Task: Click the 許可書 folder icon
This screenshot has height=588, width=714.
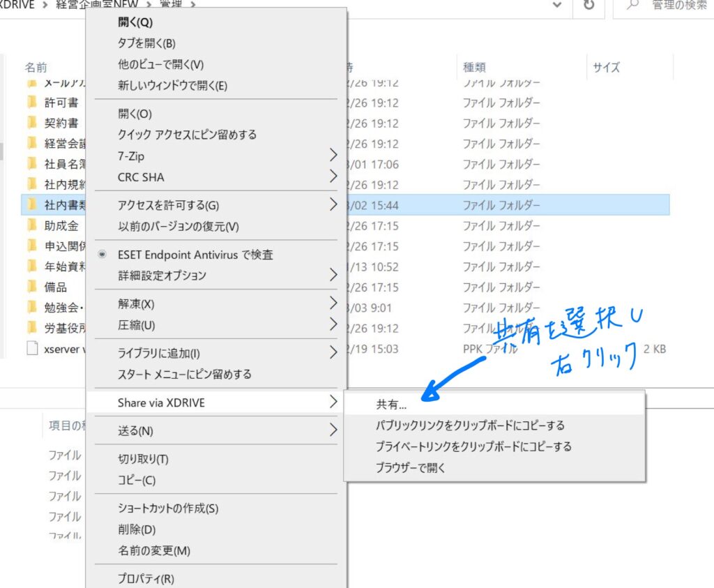Action: pyautogui.click(x=31, y=103)
